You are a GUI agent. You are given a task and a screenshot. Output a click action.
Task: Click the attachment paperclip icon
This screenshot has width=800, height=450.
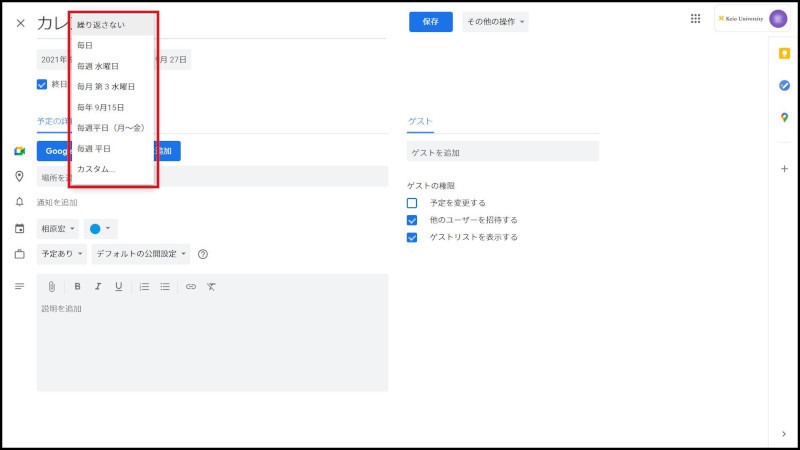(x=52, y=286)
